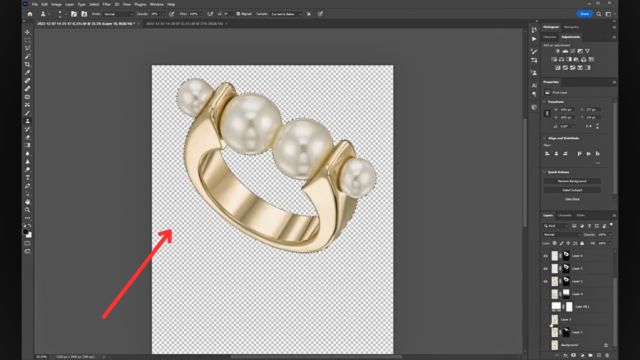Toggle Lock position in Layers panel
This screenshot has height=360, width=640.
pos(569,243)
